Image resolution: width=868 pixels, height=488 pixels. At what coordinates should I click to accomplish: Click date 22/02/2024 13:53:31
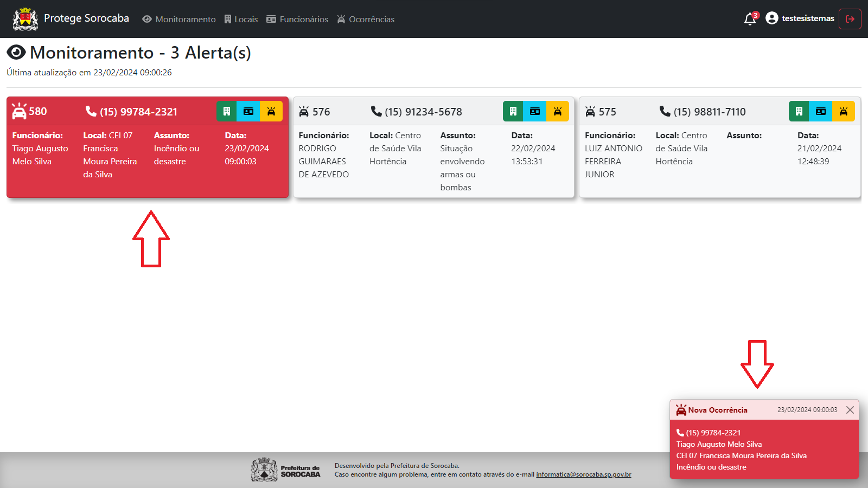point(533,155)
